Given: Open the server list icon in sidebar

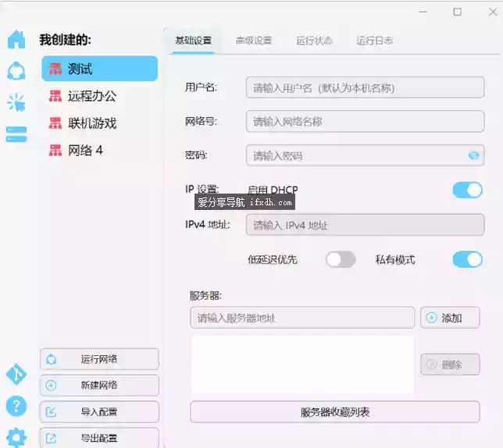Looking at the screenshot, I should click(16, 134).
